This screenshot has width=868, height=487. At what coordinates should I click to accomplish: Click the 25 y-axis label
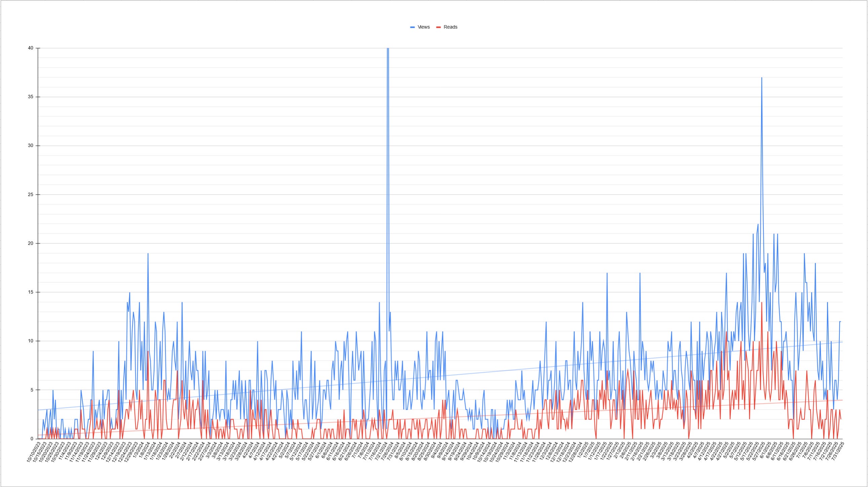(31, 195)
